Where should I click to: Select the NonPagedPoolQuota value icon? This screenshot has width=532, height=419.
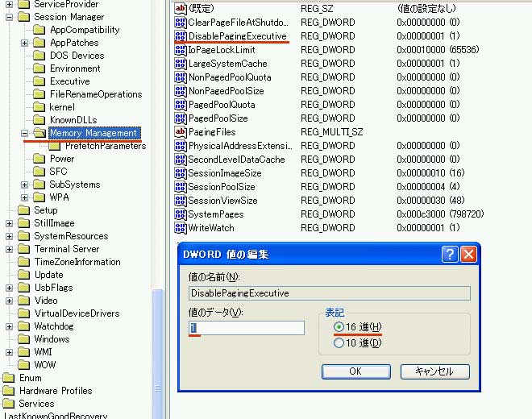(x=181, y=77)
